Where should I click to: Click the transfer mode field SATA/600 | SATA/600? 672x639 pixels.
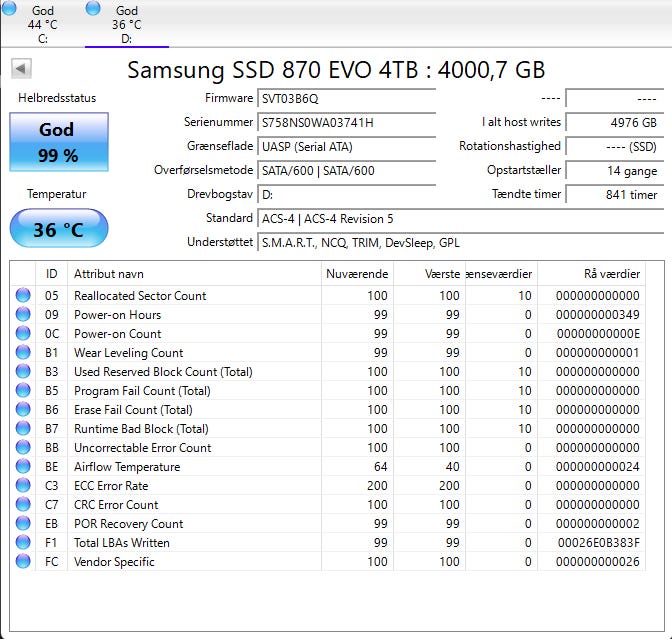(346, 171)
